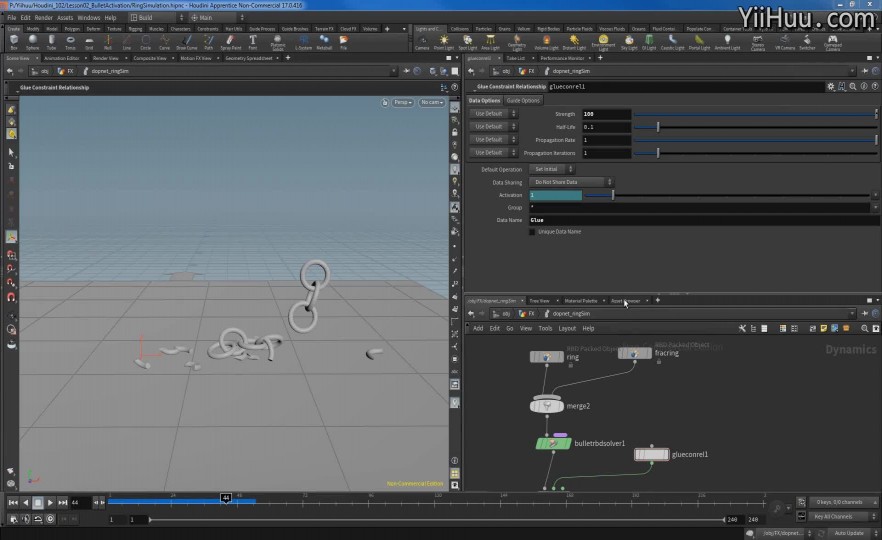Add an Area Light from shelf

[x=490, y=42]
